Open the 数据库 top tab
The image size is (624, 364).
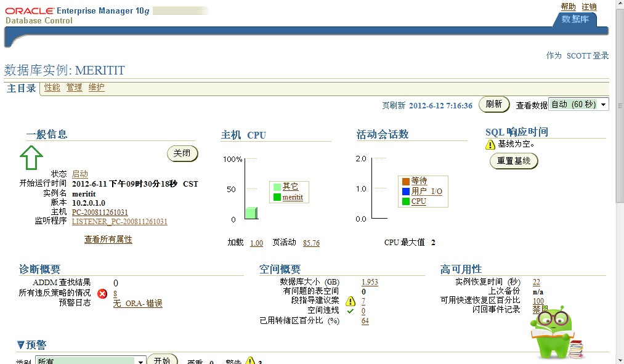pyautogui.click(x=575, y=19)
